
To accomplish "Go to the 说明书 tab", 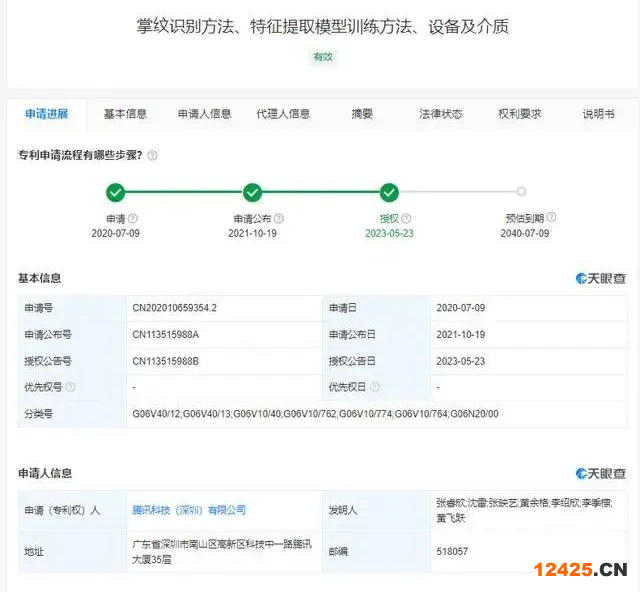I will point(598,114).
